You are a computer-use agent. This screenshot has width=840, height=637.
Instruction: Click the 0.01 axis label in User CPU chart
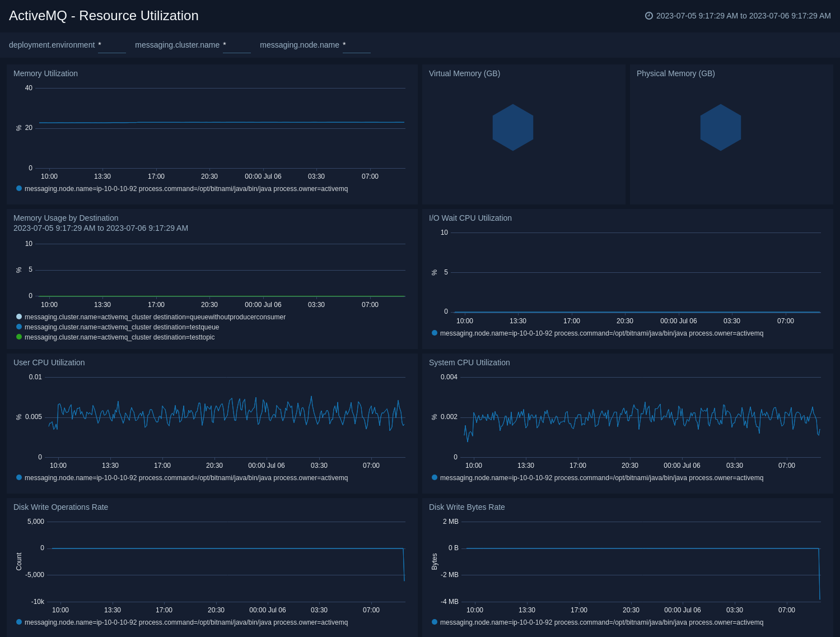[x=35, y=377]
